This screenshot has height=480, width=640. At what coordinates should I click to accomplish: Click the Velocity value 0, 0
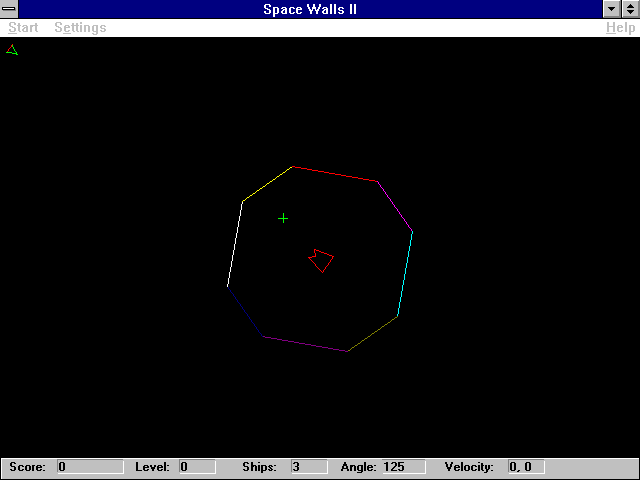[x=526, y=467]
